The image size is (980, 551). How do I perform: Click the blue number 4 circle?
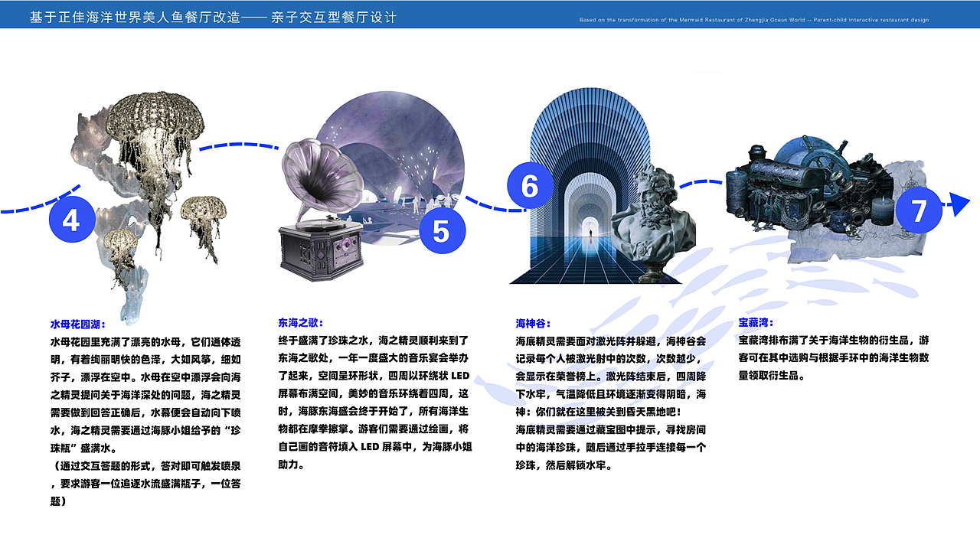[x=71, y=220]
